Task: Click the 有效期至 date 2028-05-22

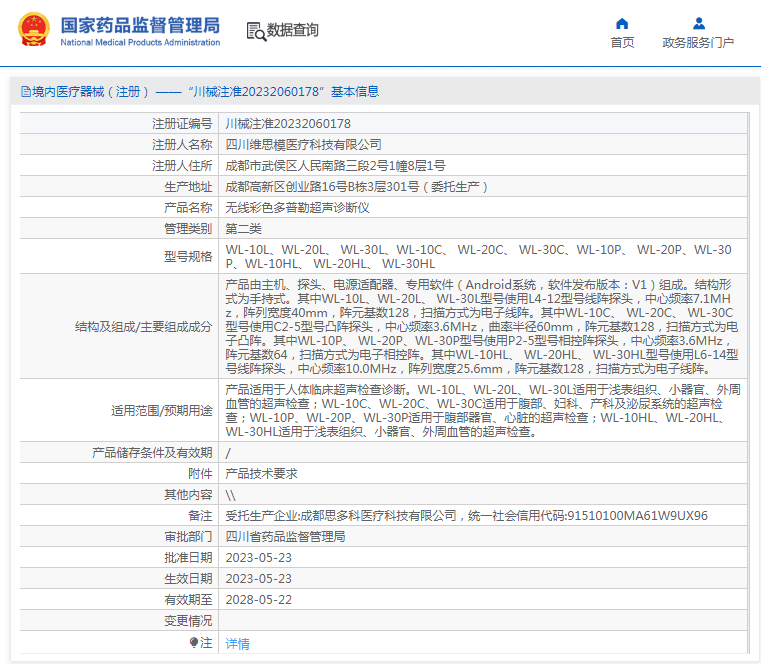Action: click(x=258, y=600)
